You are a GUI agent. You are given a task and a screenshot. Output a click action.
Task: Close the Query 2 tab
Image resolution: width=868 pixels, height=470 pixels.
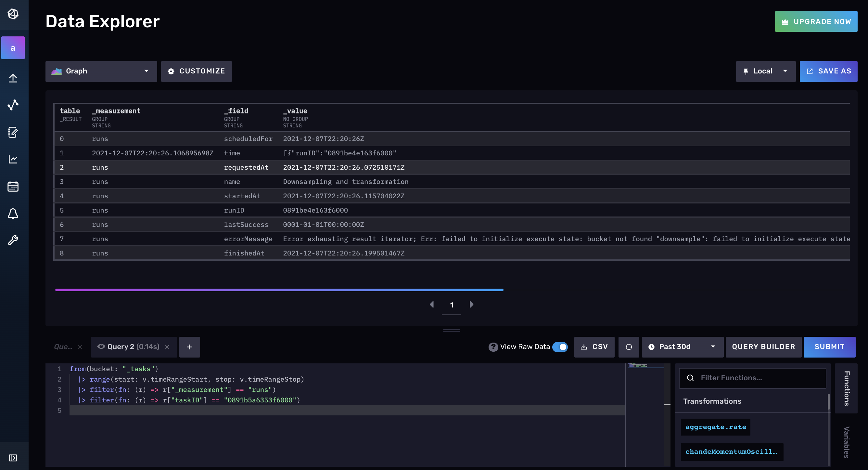click(x=167, y=347)
